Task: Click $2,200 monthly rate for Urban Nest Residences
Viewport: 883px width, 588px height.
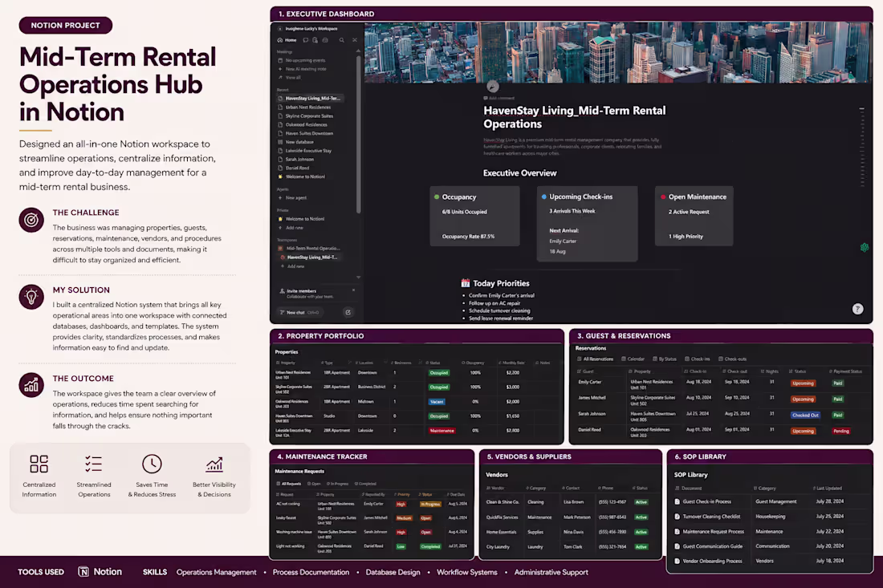Action: point(512,372)
